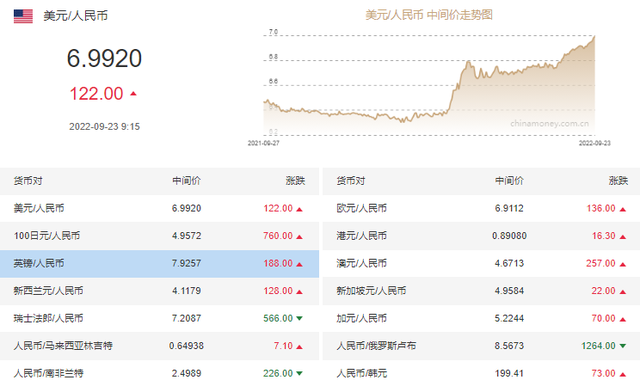The width and height of the screenshot is (640, 380).
Task: Select the 澳元/人民币 currency pair
Action: [x=481, y=263]
